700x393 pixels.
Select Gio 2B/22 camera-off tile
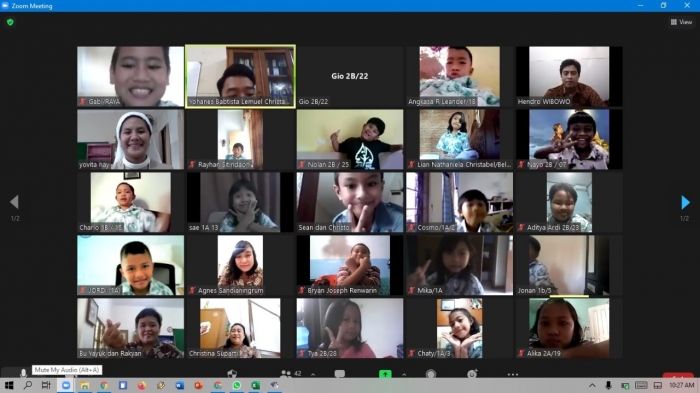click(x=350, y=76)
